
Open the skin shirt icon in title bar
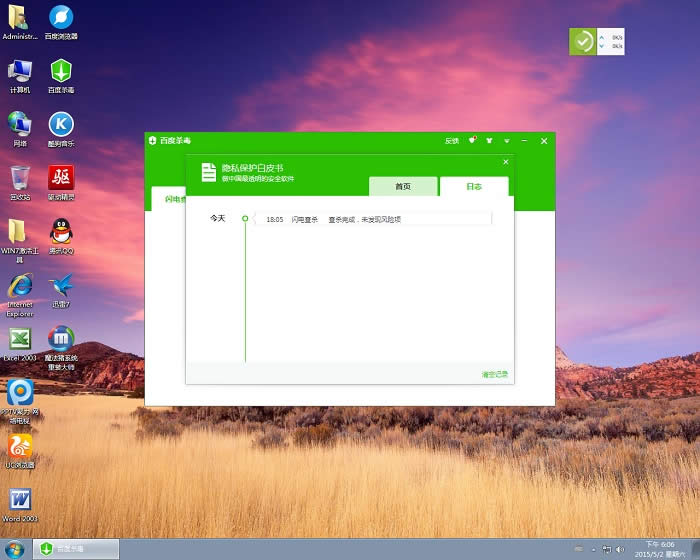pyautogui.click(x=489, y=141)
